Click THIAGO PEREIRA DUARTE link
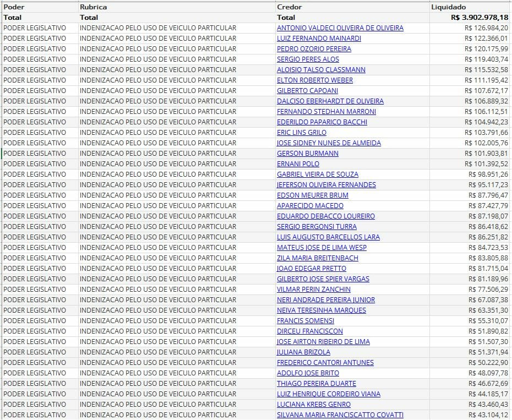 tap(317, 384)
